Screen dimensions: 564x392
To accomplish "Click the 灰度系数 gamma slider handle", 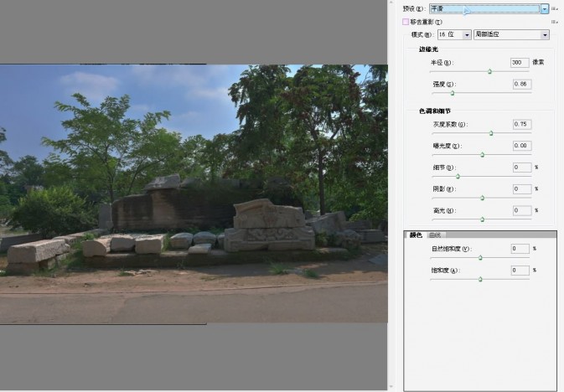I will coord(491,133).
